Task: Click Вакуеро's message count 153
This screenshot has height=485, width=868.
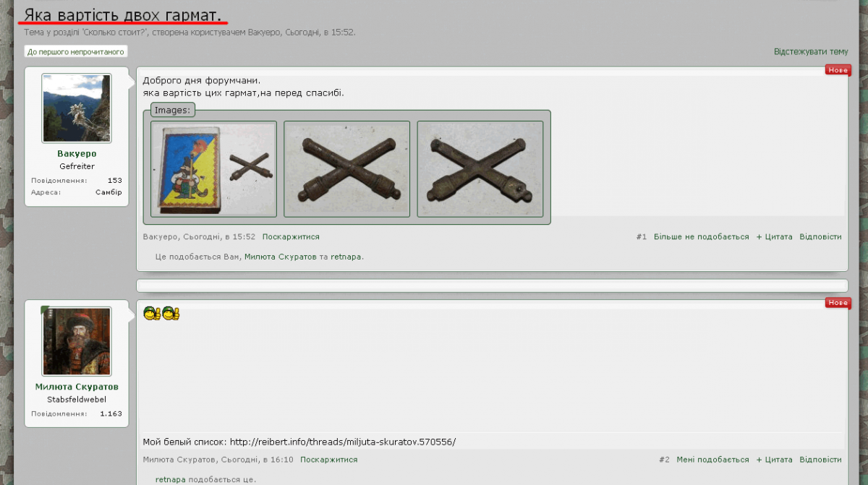Action: point(115,181)
